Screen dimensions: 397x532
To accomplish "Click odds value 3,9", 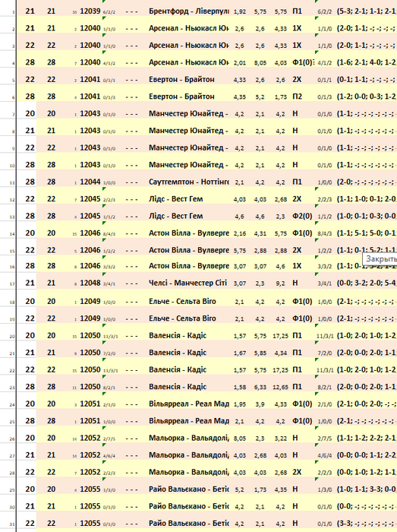I will point(260,404).
